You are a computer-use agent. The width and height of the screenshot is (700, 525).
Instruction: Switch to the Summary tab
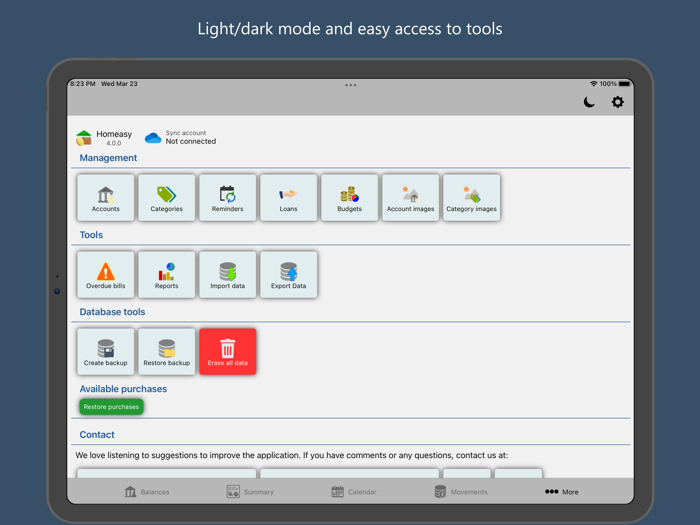(x=250, y=492)
